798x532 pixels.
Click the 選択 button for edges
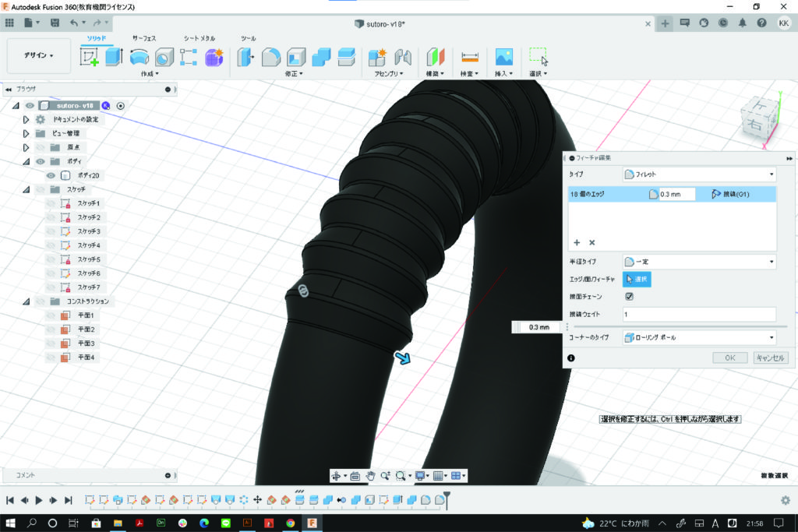click(636, 279)
